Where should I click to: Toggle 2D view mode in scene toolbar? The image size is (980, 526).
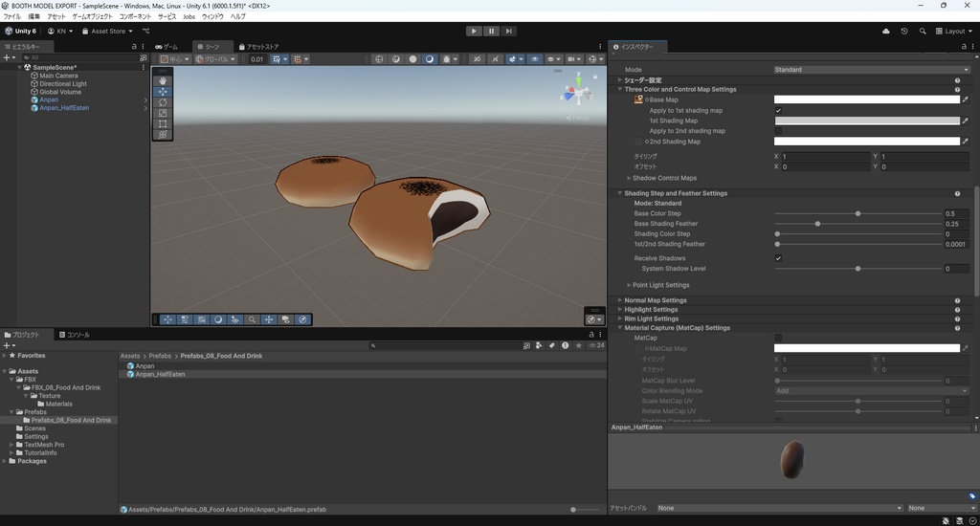477,59
